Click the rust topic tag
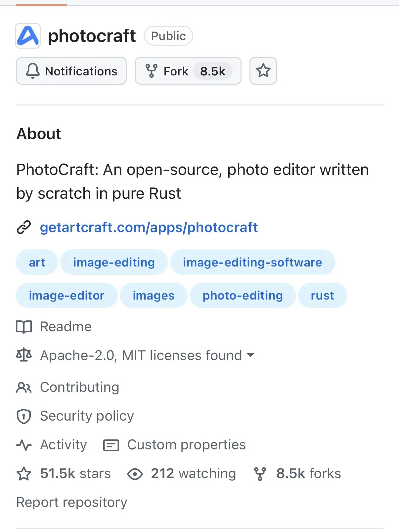The width and height of the screenshot is (399, 532). [323, 295]
